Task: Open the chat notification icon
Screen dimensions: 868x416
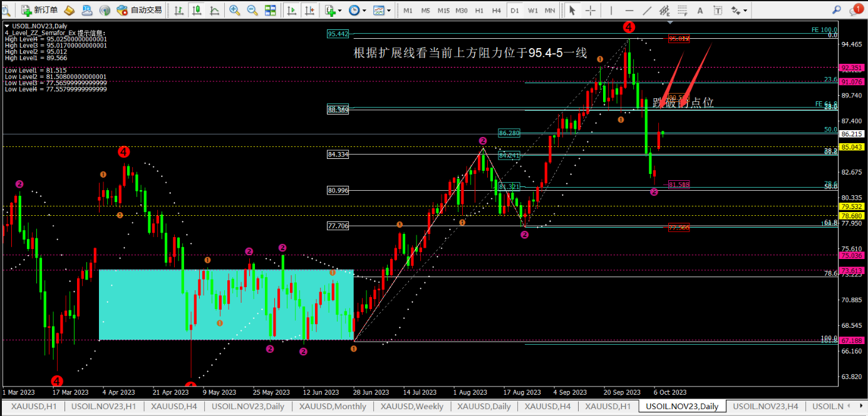Action: (x=854, y=9)
